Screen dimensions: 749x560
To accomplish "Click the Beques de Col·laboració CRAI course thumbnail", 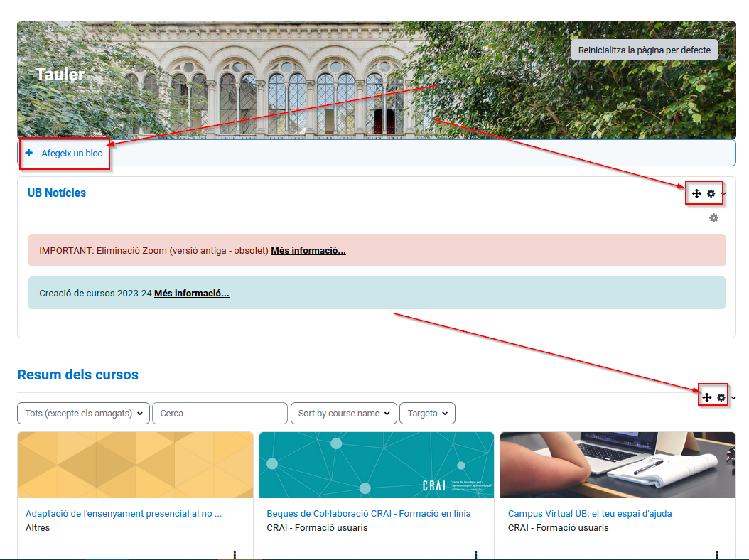I will [376, 465].
